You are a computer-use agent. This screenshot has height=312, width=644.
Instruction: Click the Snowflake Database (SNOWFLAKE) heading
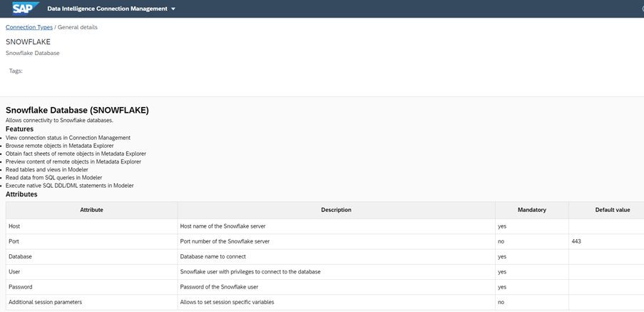coord(77,110)
